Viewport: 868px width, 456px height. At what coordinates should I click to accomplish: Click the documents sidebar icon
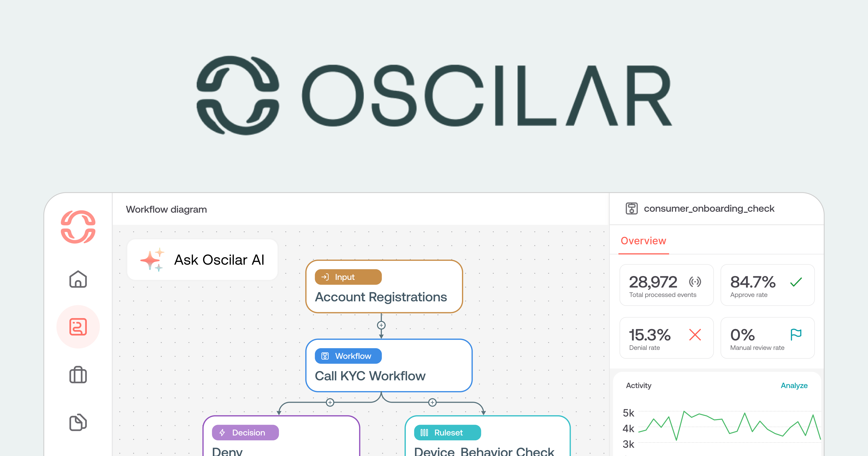tap(78, 422)
